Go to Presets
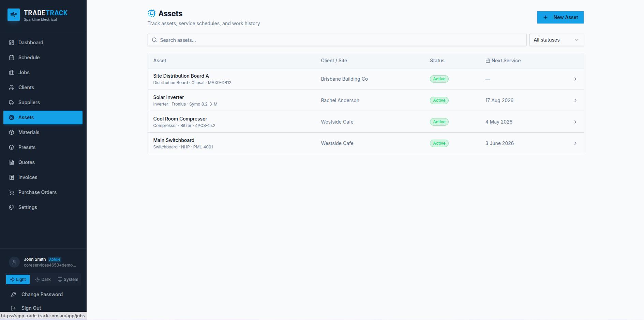 (43, 147)
